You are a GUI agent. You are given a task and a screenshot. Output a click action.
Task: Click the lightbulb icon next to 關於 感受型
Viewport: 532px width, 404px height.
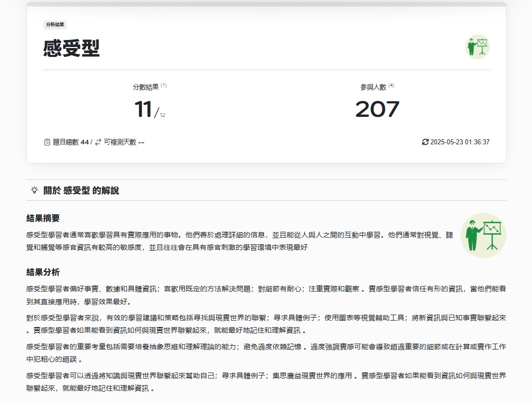(x=34, y=190)
